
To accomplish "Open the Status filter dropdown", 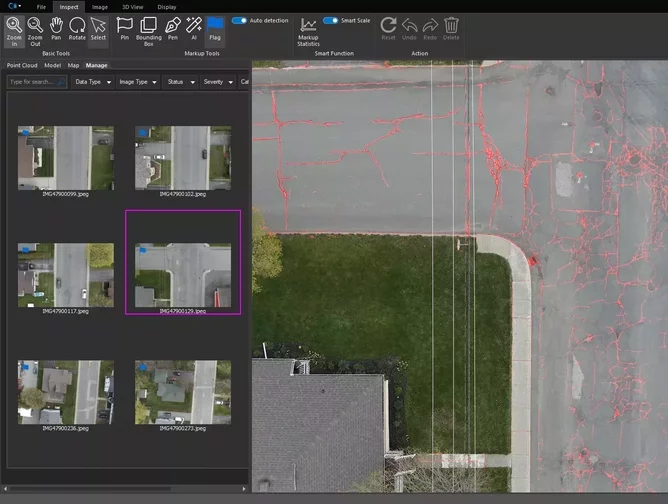I will pyautogui.click(x=181, y=82).
